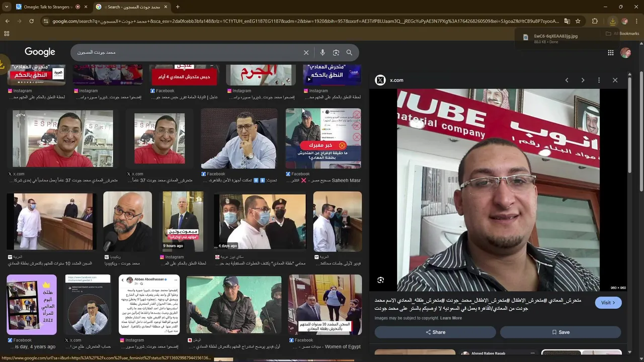
Task: Open the ويكيبيديا source thumbnail
Action: [127, 221]
